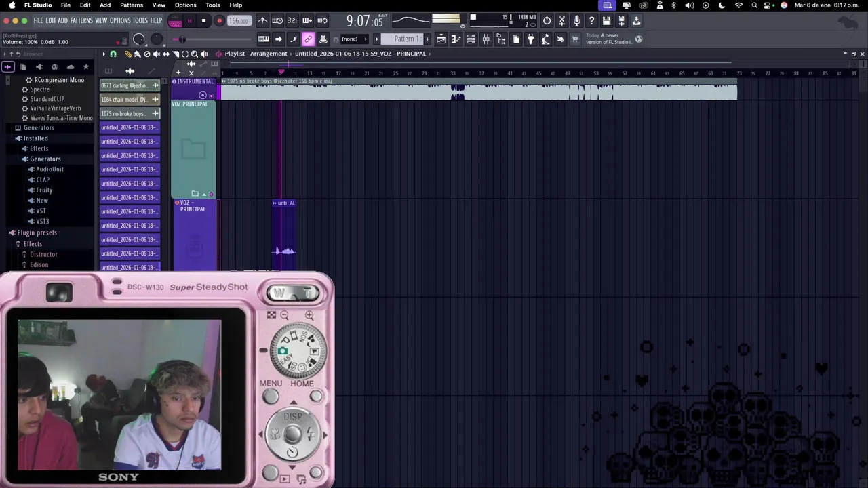Screen dimensions: 868x488
Task: Open the macOS Patterns menu
Action: [x=132, y=5]
